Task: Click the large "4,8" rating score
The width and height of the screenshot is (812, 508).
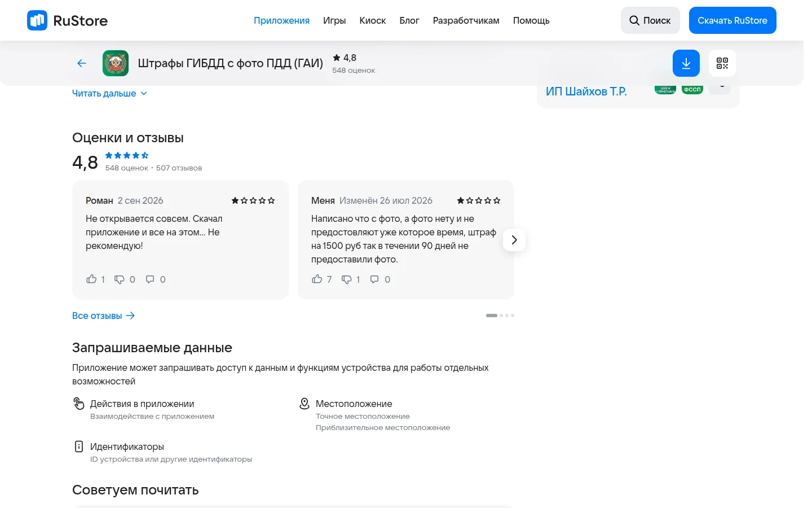Action: click(85, 163)
